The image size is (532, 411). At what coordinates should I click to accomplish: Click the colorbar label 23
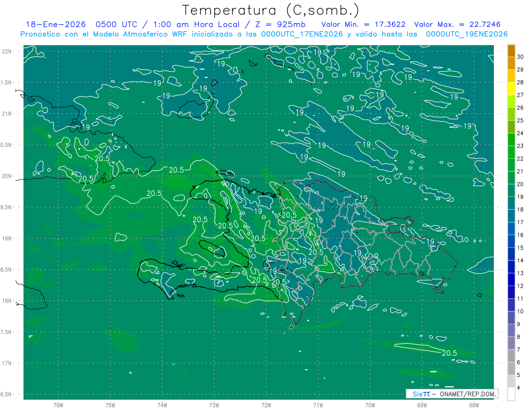click(520, 146)
